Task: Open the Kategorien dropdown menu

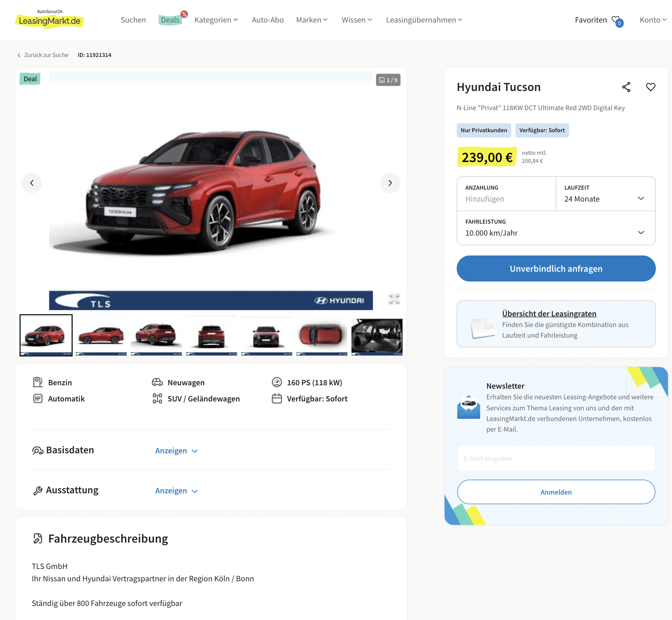Action: [216, 20]
